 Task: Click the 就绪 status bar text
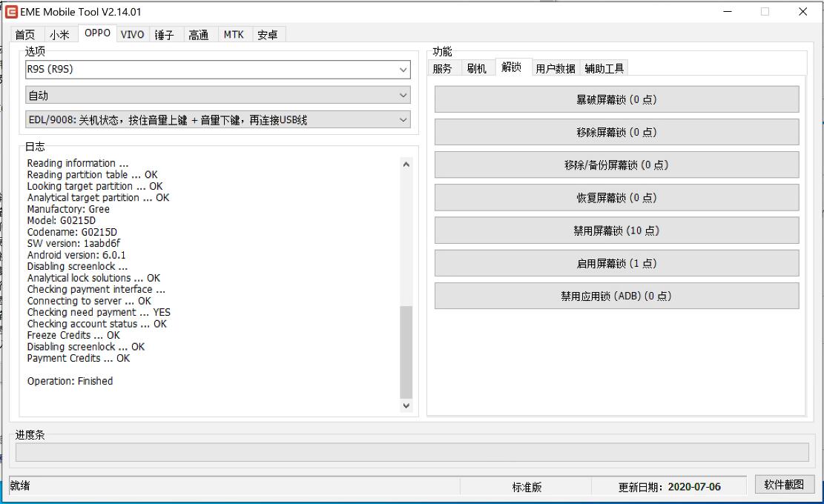20,485
